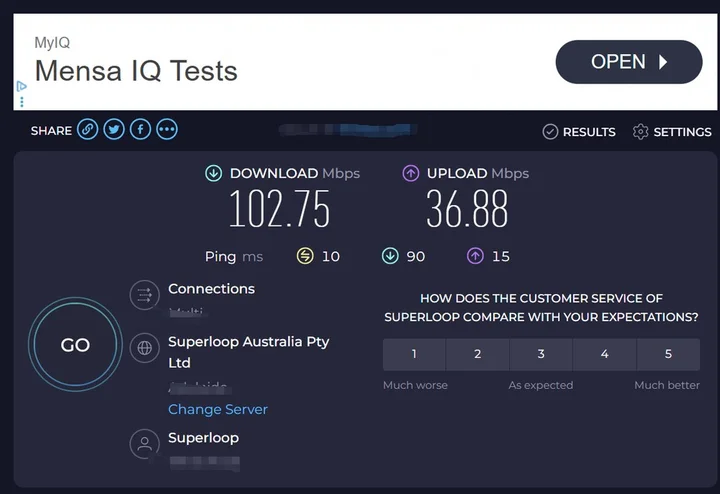720x494 pixels.
Task: Click the user profile icon
Action: [x=144, y=444]
